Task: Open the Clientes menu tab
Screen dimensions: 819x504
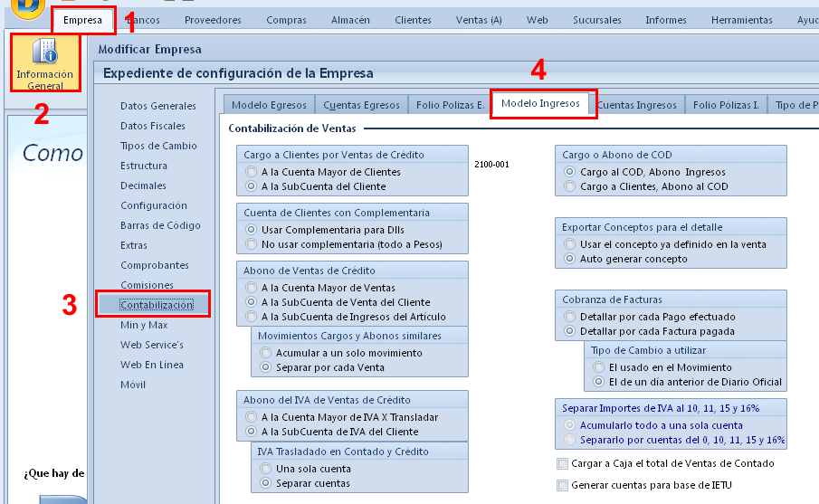Action: (x=413, y=20)
